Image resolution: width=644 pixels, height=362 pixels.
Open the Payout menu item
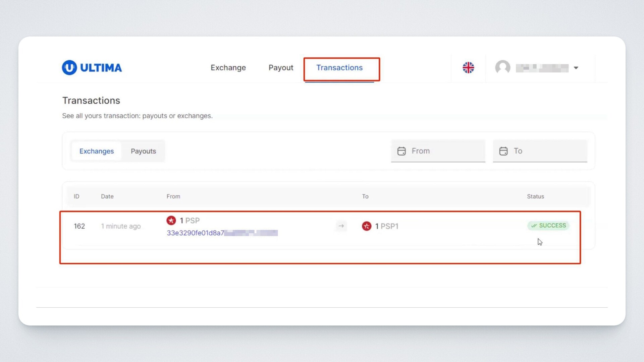[281, 68]
